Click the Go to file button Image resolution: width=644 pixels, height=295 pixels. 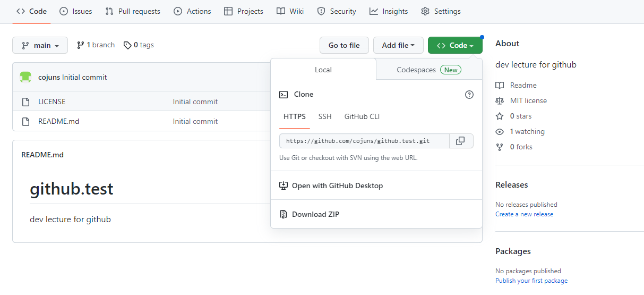coord(344,45)
